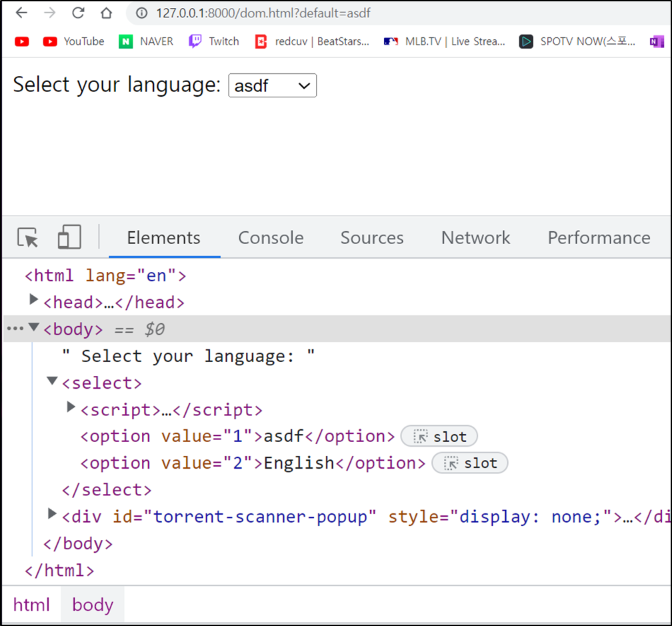This screenshot has width=672, height=626.
Task: Select the html lang="en" node
Action: (105, 275)
